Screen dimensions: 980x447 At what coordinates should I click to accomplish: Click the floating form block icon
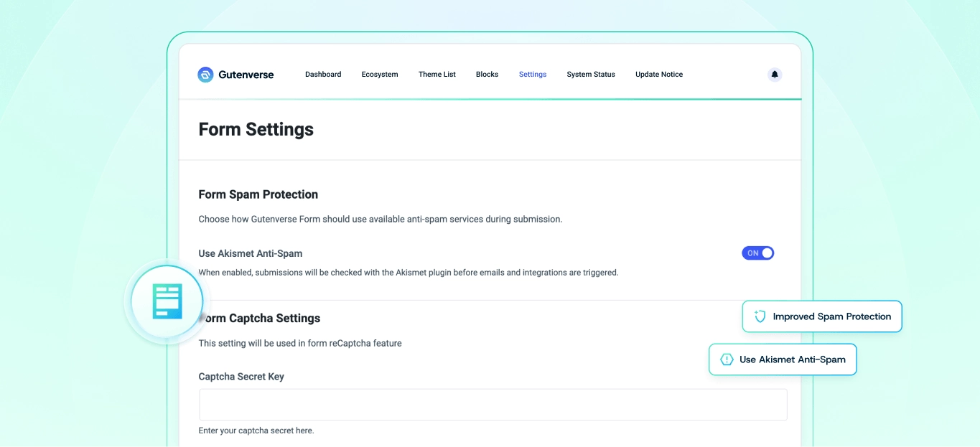(x=167, y=301)
